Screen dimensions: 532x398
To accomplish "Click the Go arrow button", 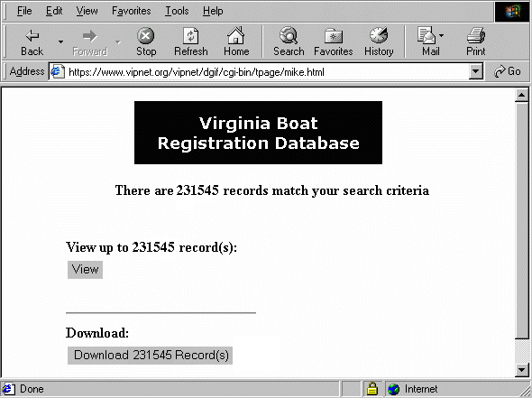I will click(x=508, y=71).
